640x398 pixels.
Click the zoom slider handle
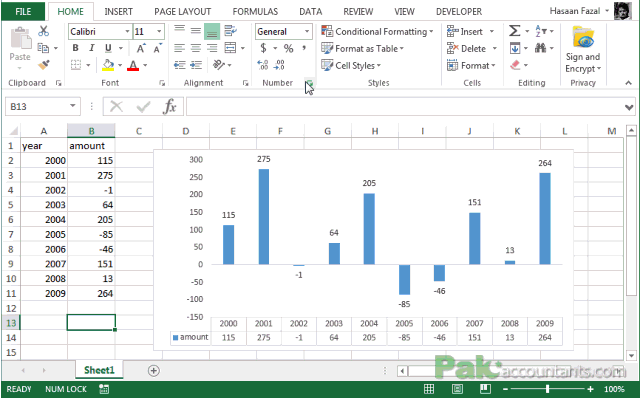pos(547,389)
